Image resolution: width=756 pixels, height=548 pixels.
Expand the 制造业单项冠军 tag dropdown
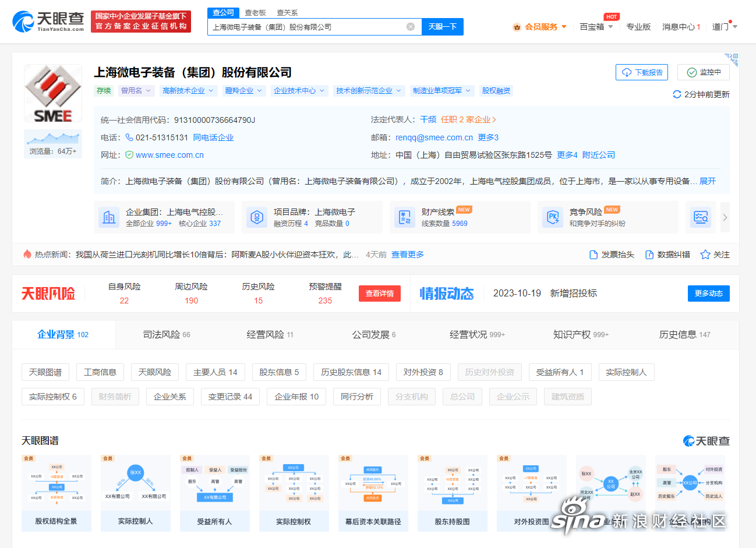(x=468, y=91)
